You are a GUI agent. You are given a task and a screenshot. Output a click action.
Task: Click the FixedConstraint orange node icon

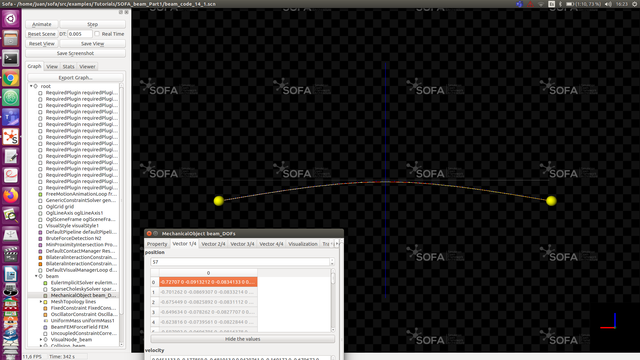(x=45, y=308)
